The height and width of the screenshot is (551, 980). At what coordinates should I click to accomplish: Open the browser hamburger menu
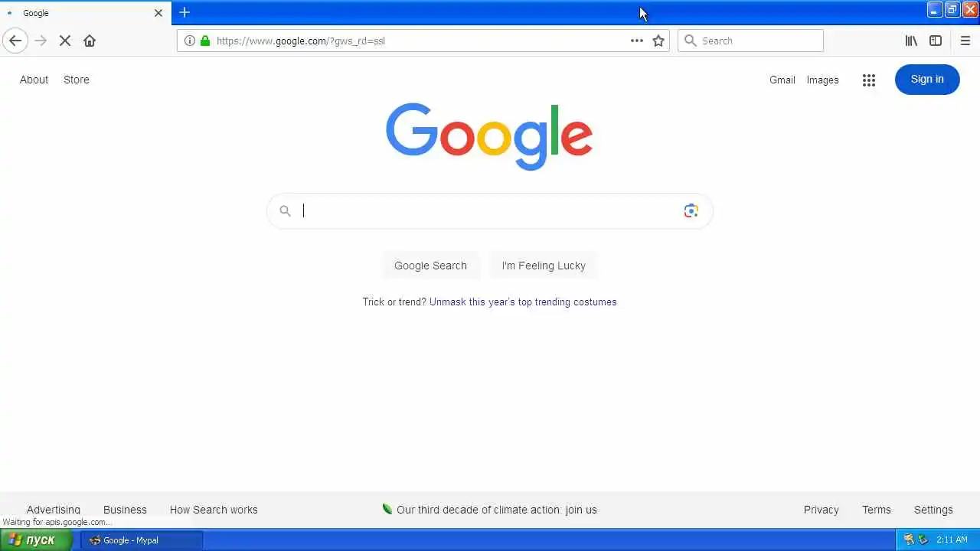965,41
